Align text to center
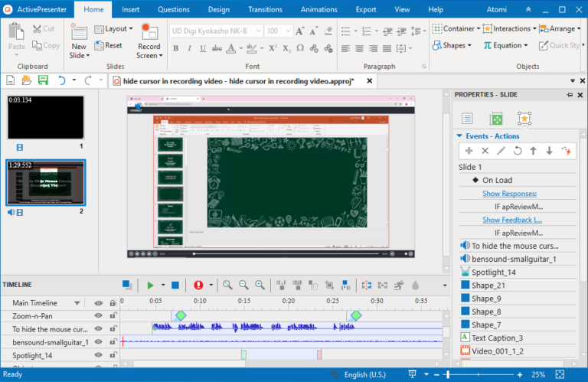The width and height of the screenshot is (588, 382). (x=359, y=48)
